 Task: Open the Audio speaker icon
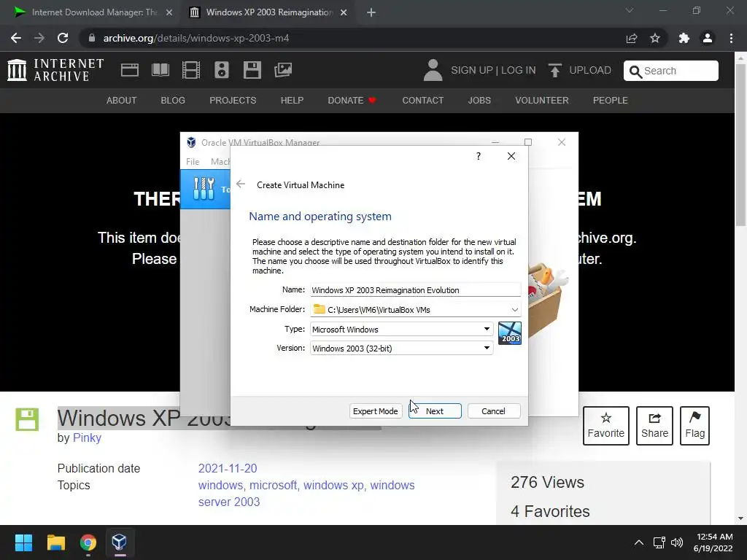pyautogui.click(x=222, y=70)
